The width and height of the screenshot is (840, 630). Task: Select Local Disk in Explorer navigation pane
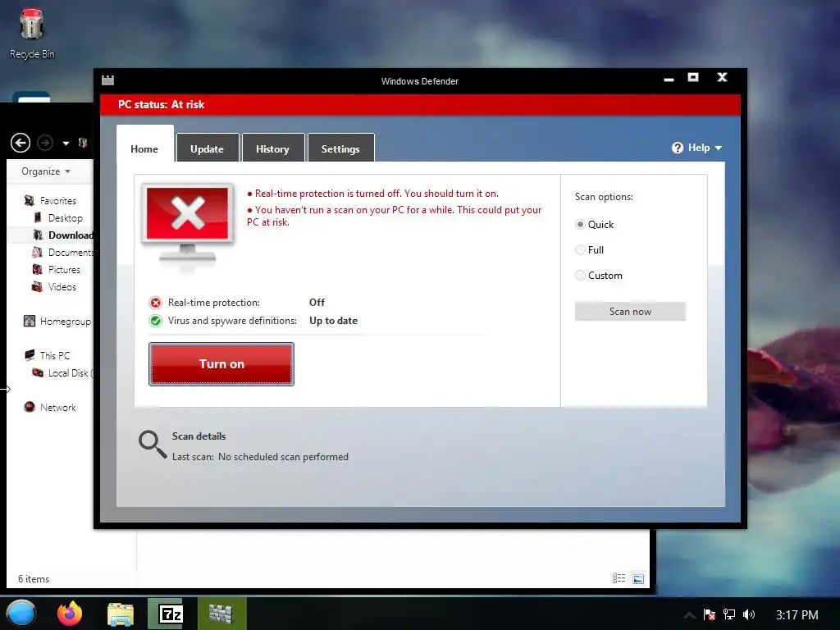(62, 373)
